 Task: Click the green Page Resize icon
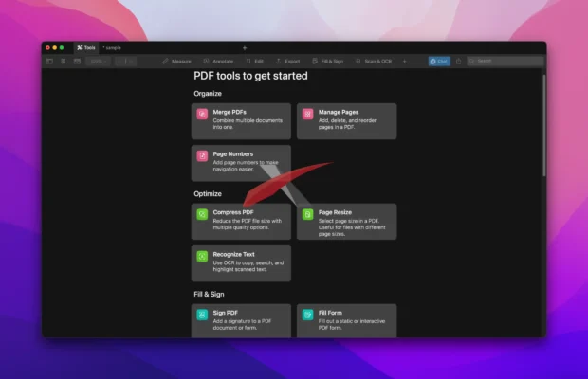(308, 214)
